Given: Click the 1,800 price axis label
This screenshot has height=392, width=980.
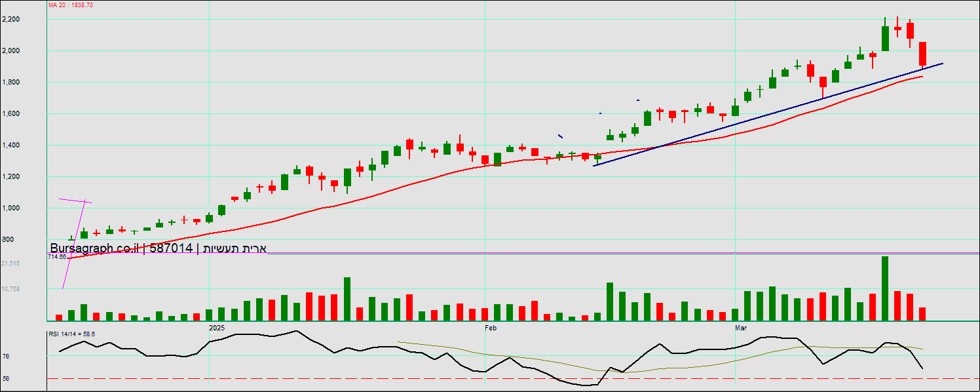Looking at the screenshot, I should 11,83.
